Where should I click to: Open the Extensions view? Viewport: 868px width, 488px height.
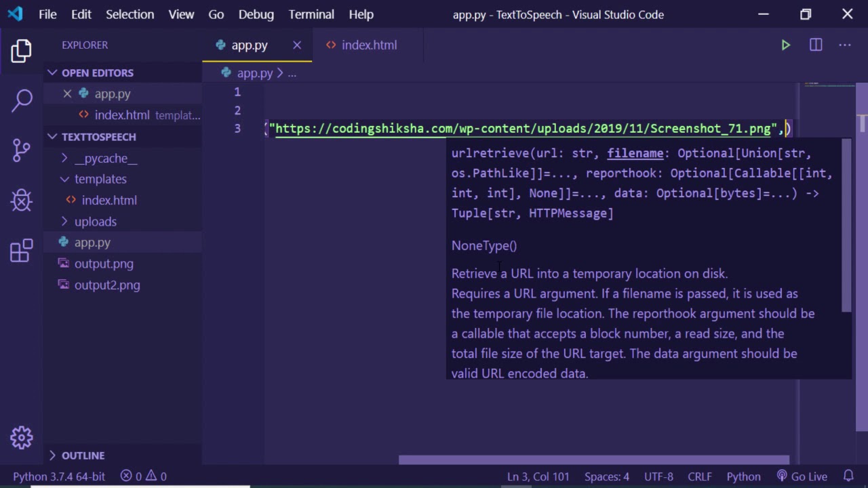tap(22, 251)
